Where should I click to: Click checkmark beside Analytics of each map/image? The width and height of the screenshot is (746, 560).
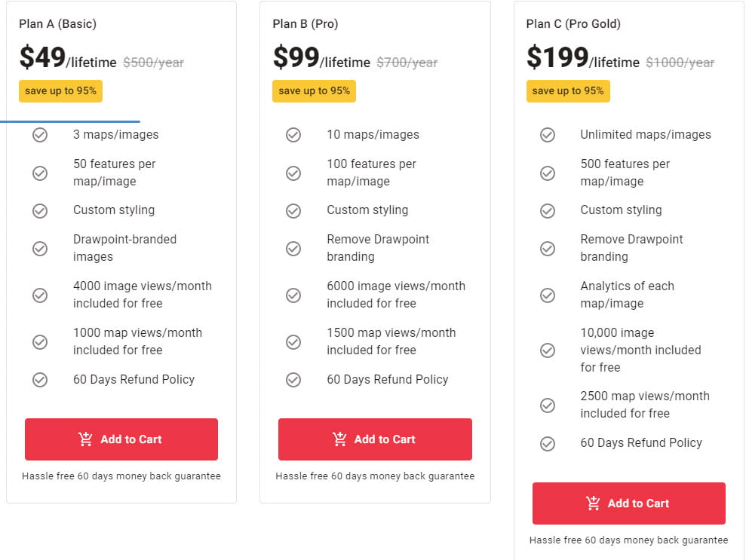pos(548,295)
